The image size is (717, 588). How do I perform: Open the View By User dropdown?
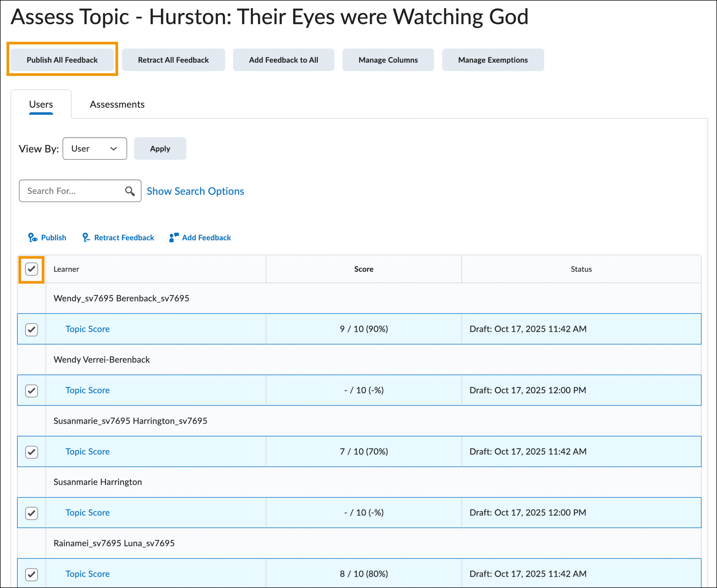coord(94,149)
